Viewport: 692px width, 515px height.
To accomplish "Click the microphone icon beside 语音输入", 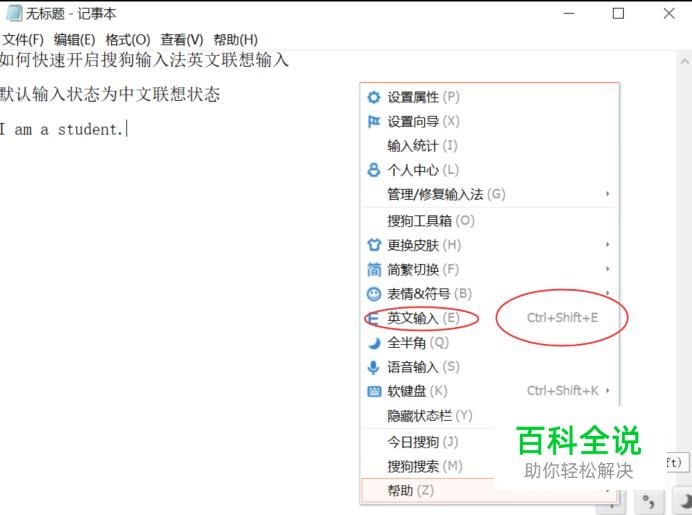I will (x=374, y=367).
